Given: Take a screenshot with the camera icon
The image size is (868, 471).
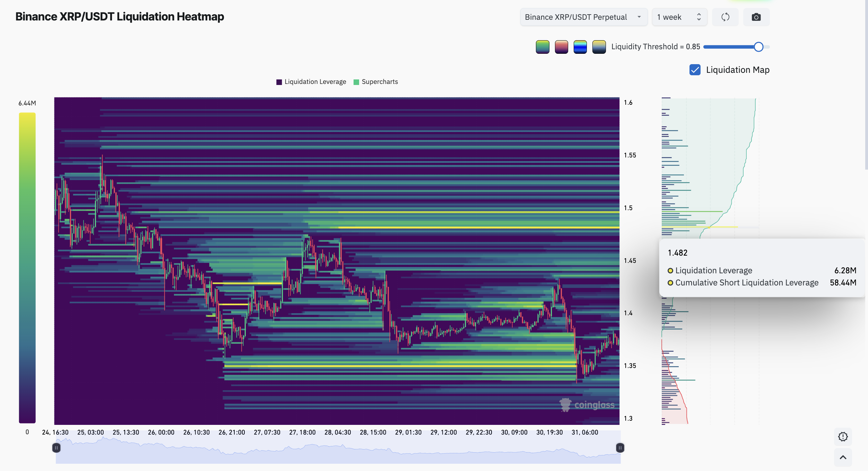Looking at the screenshot, I should pos(756,17).
